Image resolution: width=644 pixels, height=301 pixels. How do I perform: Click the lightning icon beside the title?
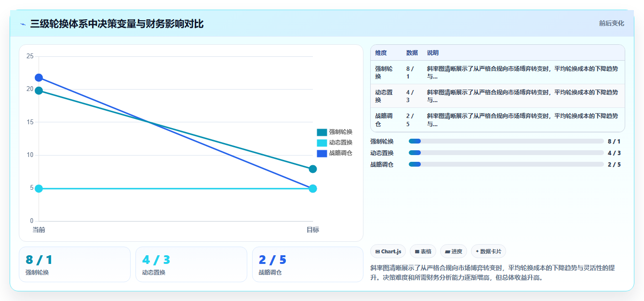23,24
